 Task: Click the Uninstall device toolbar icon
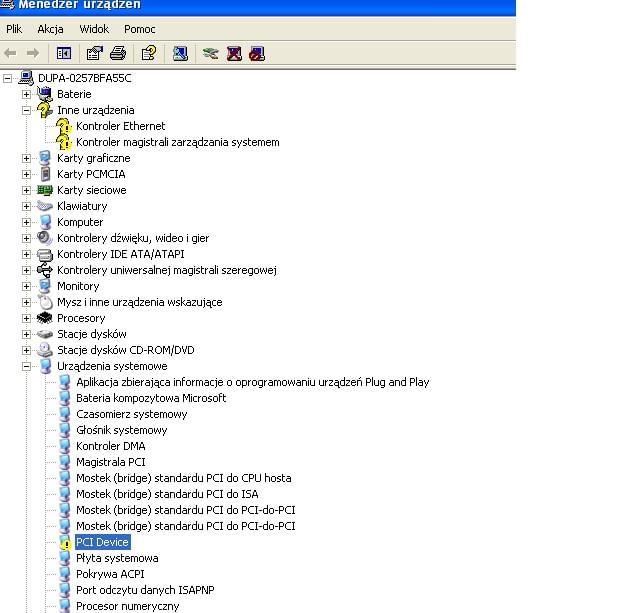pyautogui.click(x=234, y=53)
